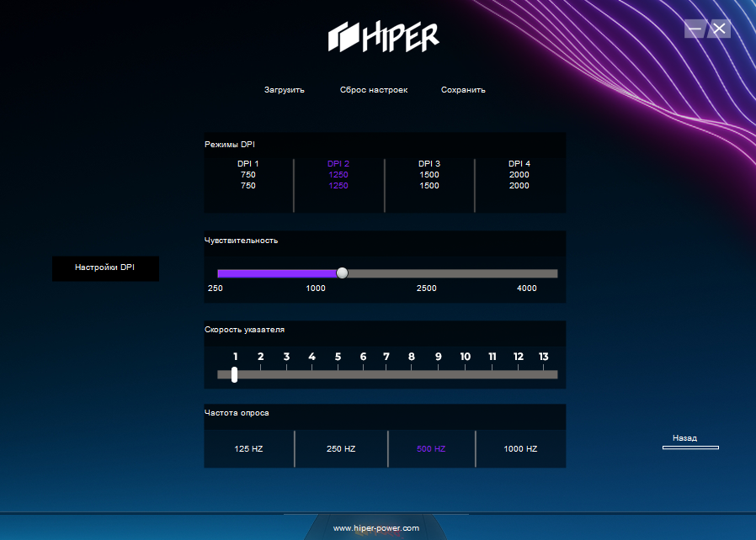Choose the 1000 HZ polling rate
This screenshot has width=756, height=540.
pyautogui.click(x=520, y=448)
